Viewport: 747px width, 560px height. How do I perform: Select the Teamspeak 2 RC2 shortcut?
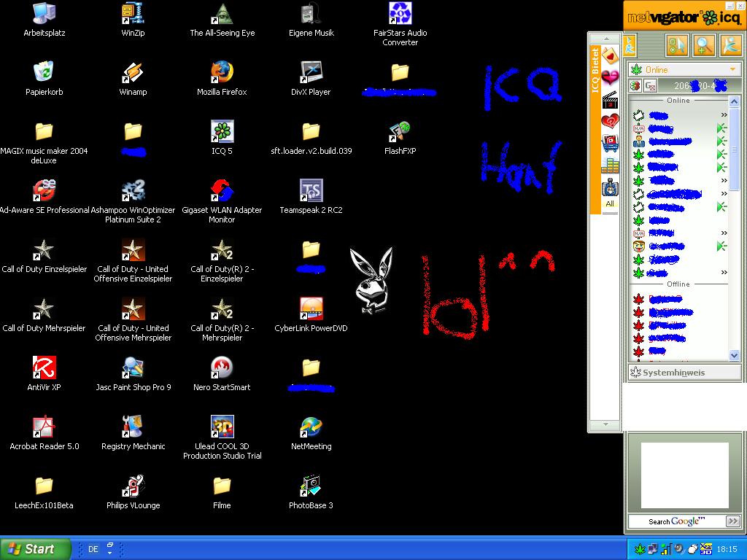(x=311, y=197)
